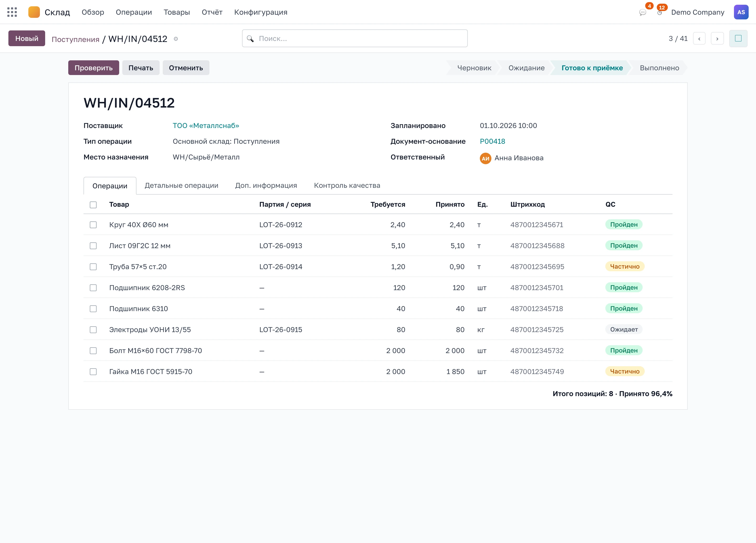Click Анна Иванова's АИ avatar

point(485,158)
